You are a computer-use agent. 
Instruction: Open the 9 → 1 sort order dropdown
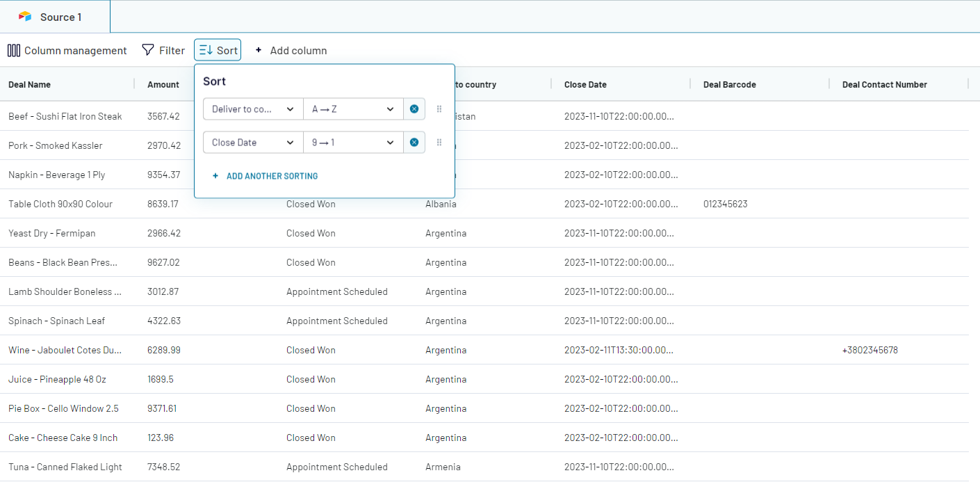(x=353, y=143)
